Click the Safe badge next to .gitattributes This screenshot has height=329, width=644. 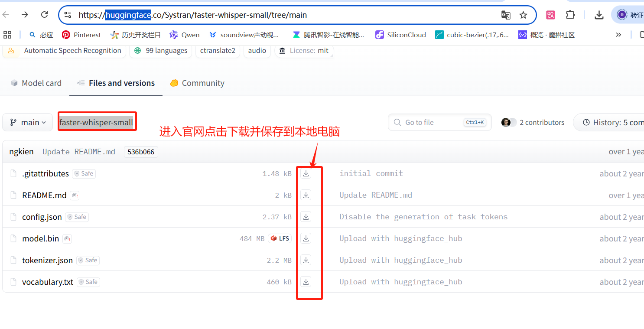[84, 173]
